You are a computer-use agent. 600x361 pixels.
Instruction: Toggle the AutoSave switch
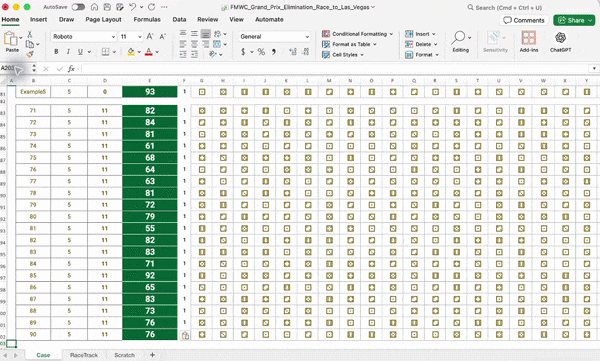tap(78, 7)
